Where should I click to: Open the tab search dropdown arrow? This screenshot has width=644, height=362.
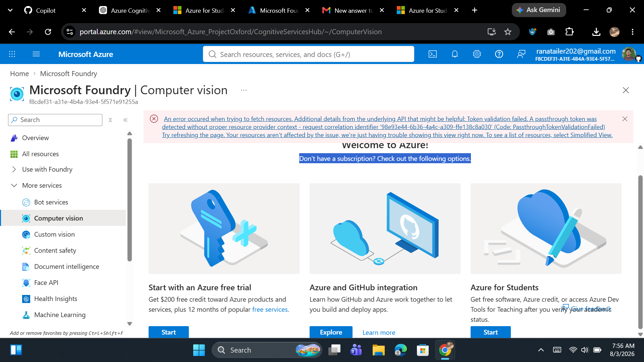pyautogui.click(x=10, y=10)
